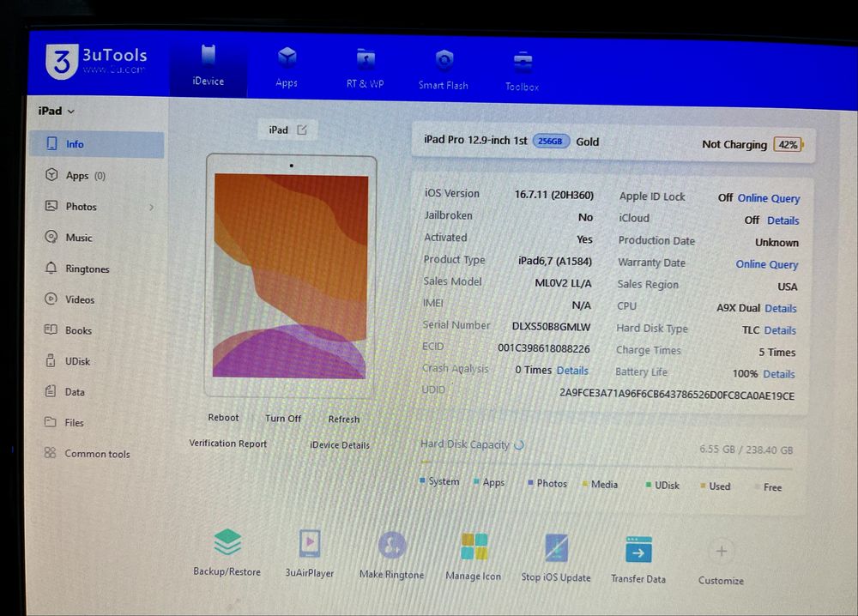Viewport: 858px width, 616px height.
Task: Click the ECID value 001C398618088226
Action: coord(543,348)
